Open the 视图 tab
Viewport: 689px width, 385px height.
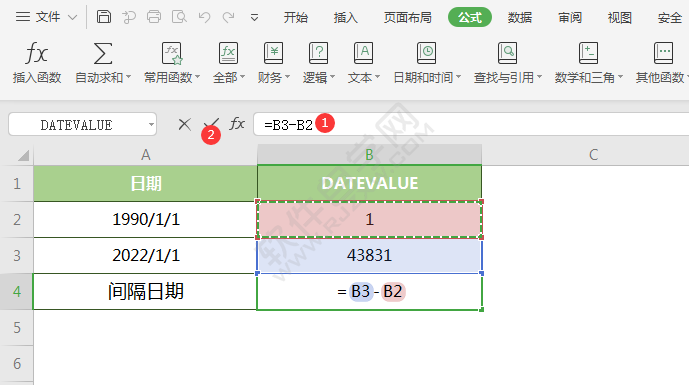tap(620, 18)
